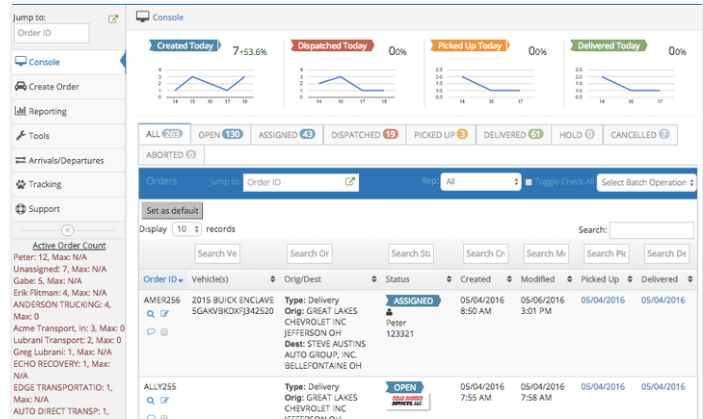Click the Search Orig/Dest column filter field
The width and height of the screenshot is (703, 419).
309,254
